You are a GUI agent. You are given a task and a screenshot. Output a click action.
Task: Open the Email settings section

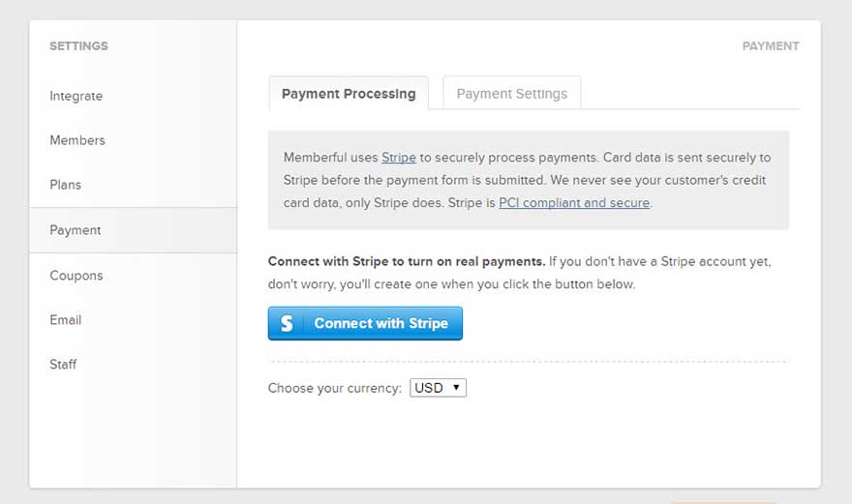[x=66, y=320]
